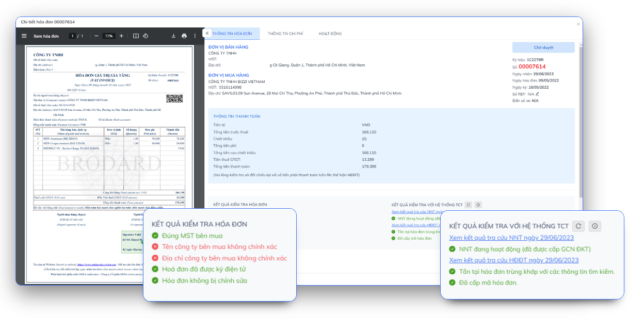Open the Hoạt động tab

[x=330, y=34]
